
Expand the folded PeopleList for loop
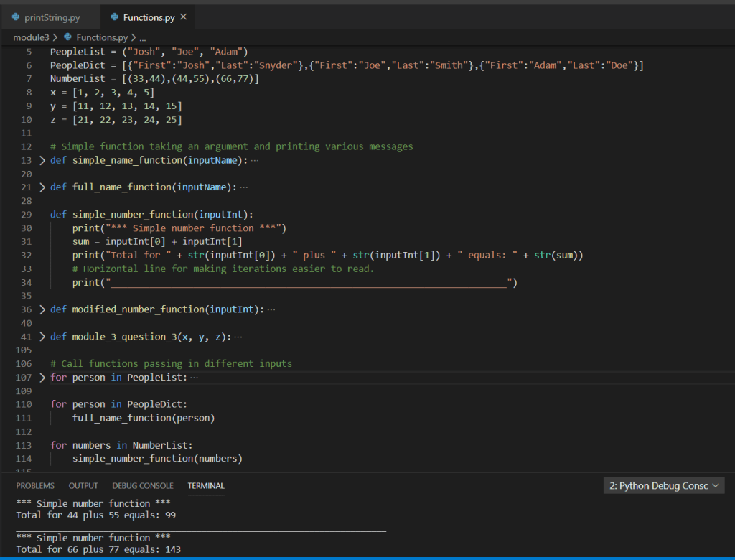click(x=42, y=378)
